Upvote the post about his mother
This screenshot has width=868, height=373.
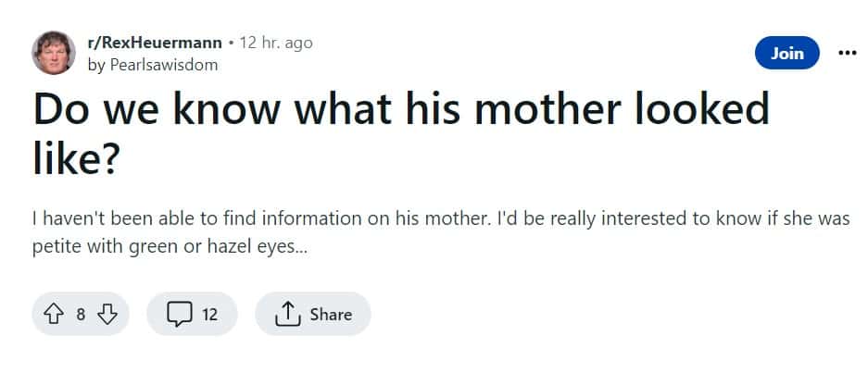point(54,315)
